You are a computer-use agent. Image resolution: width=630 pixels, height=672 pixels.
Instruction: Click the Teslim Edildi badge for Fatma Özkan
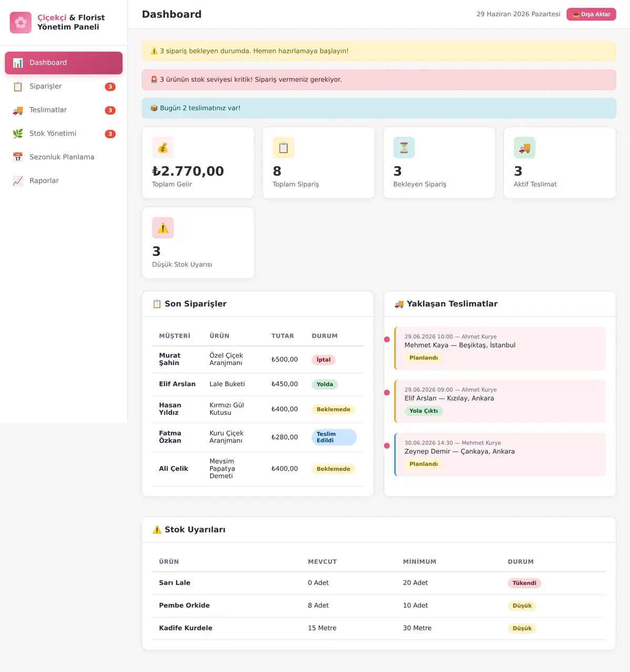334,438
